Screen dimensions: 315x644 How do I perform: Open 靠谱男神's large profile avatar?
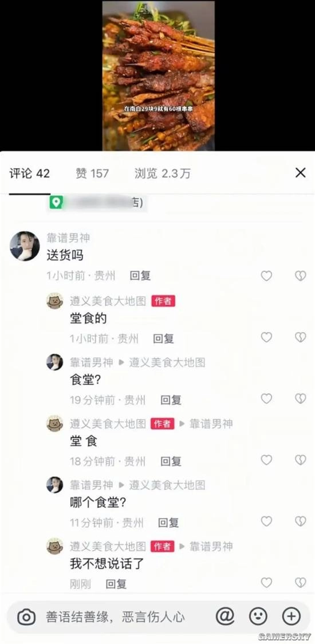click(25, 246)
